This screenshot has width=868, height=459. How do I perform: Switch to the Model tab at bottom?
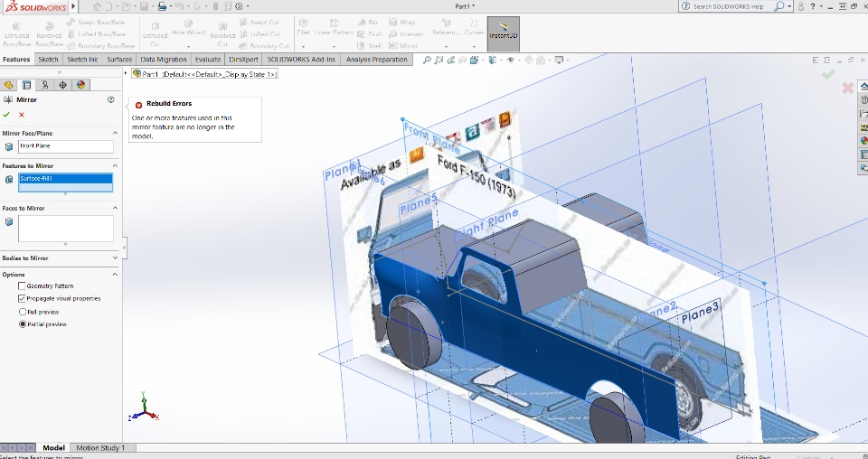pos(53,447)
